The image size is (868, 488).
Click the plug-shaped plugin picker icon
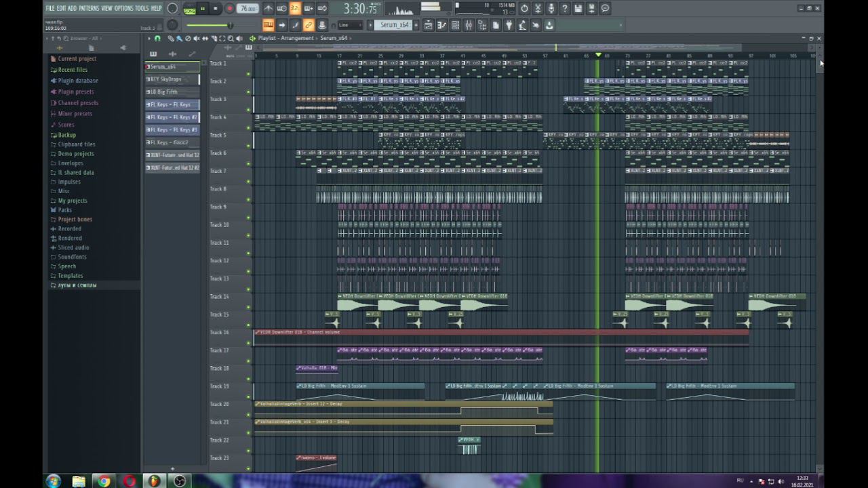click(509, 25)
